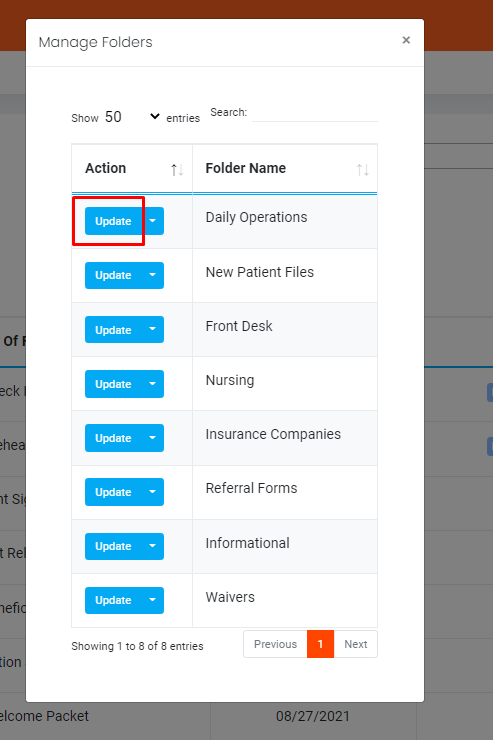
Task: Go to the Next page
Action: [356, 644]
